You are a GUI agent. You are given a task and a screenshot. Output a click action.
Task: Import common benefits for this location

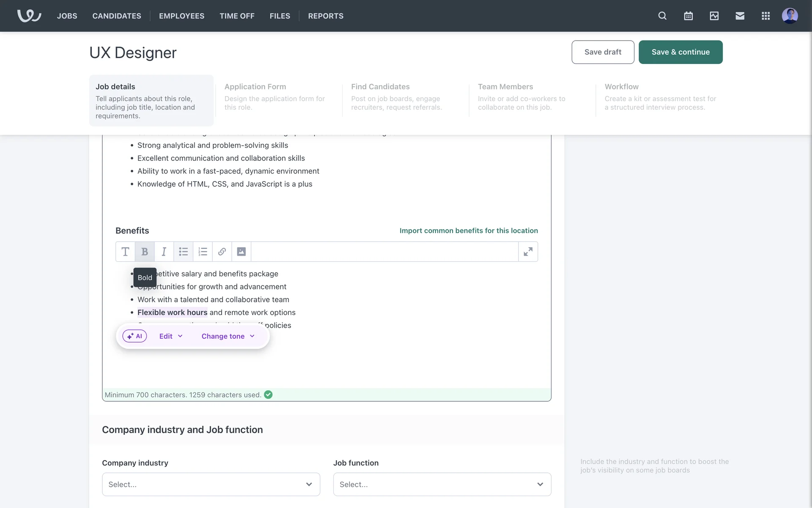coord(469,231)
